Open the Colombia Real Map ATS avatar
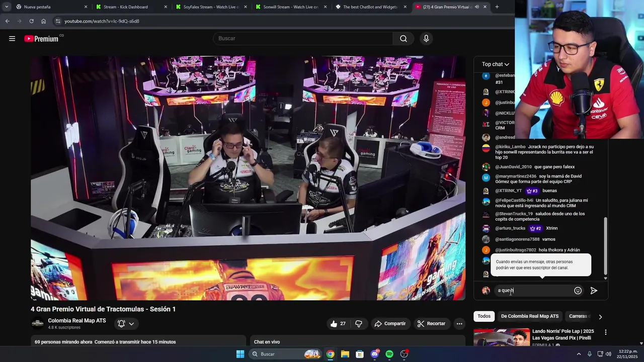This screenshot has width=644, height=362. tap(38, 324)
